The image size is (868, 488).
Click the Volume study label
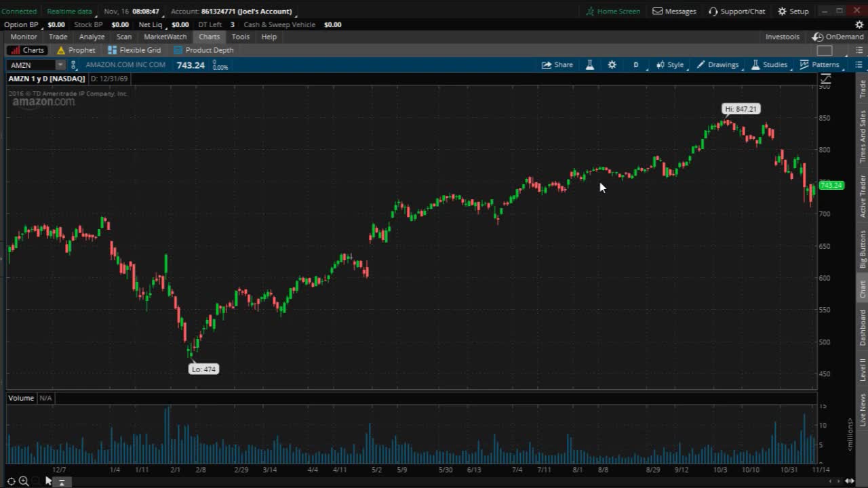pos(21,398)
